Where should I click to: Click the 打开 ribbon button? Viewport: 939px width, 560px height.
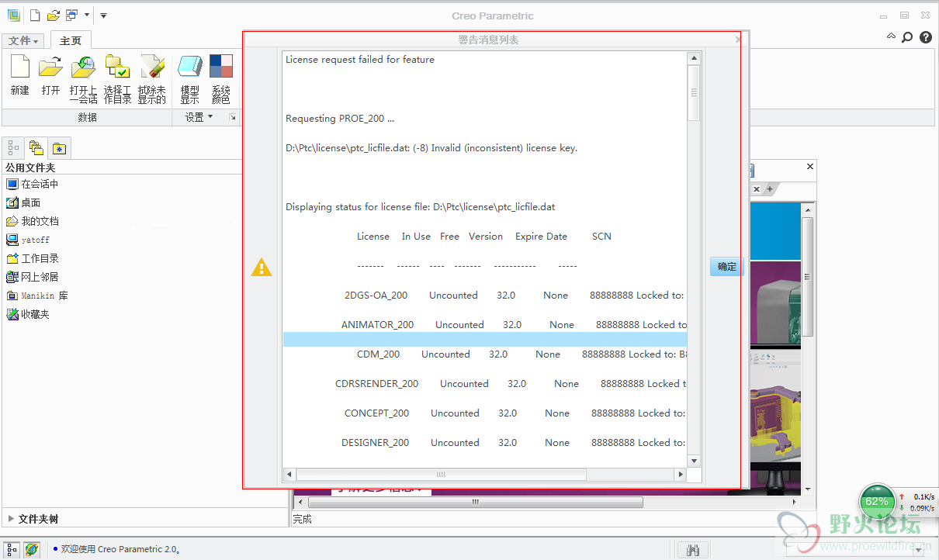tap(51, 76)
